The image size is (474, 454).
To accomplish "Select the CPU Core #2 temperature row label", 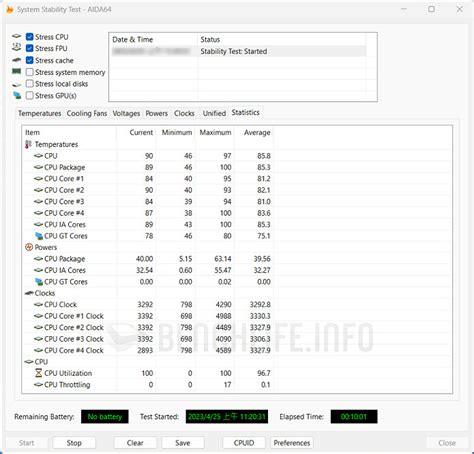I will coord(64,190).
